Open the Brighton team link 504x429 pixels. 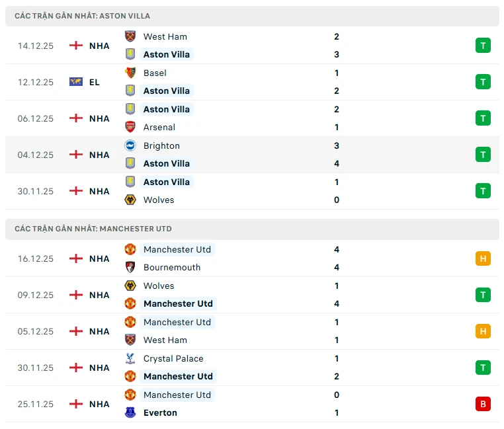click(161, 145)
